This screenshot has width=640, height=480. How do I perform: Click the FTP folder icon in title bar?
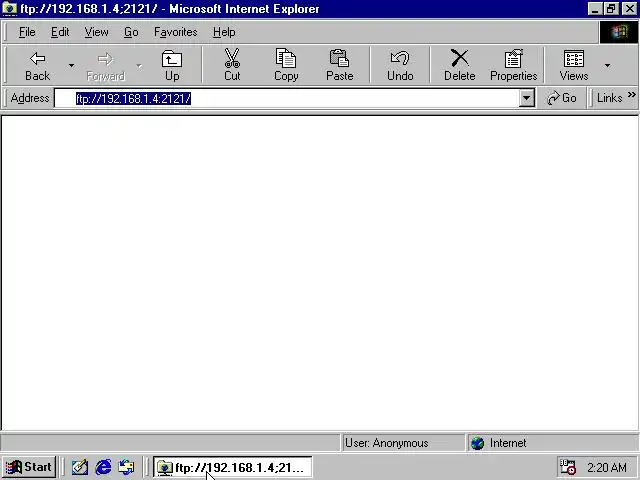point(9,9)
